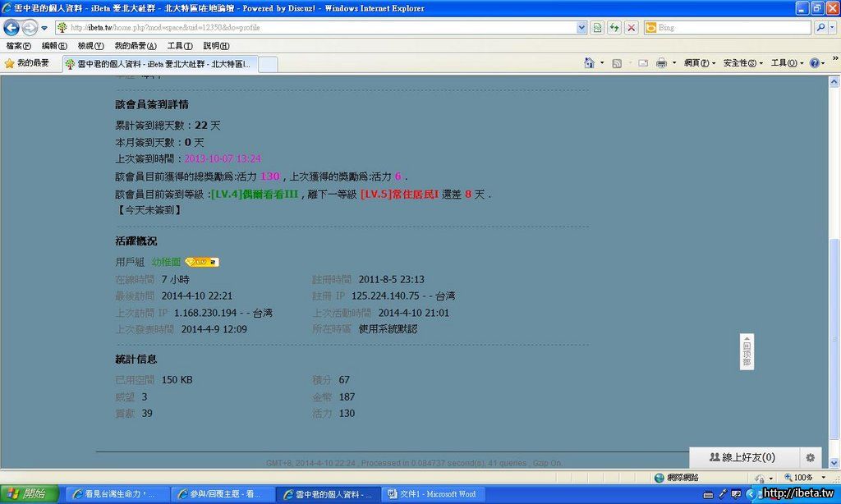841x504 pixels.
Task: Click the Refresh page icon
Action: pyautogui.click(x=614, y=27)
